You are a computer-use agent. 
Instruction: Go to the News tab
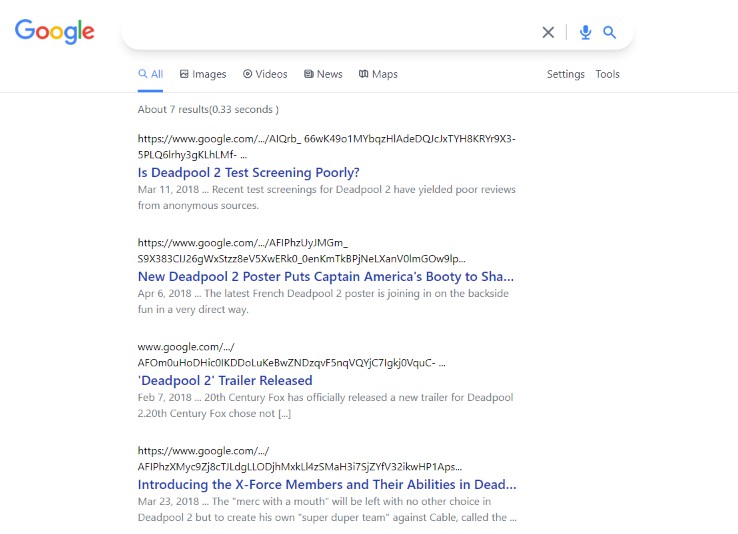point(323,74)
